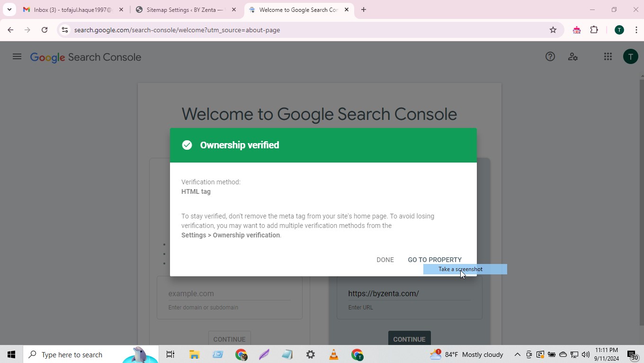Select the Welcome to Google Search Console tab
This screenshot has width=644, height=363.
click(298, 9)
